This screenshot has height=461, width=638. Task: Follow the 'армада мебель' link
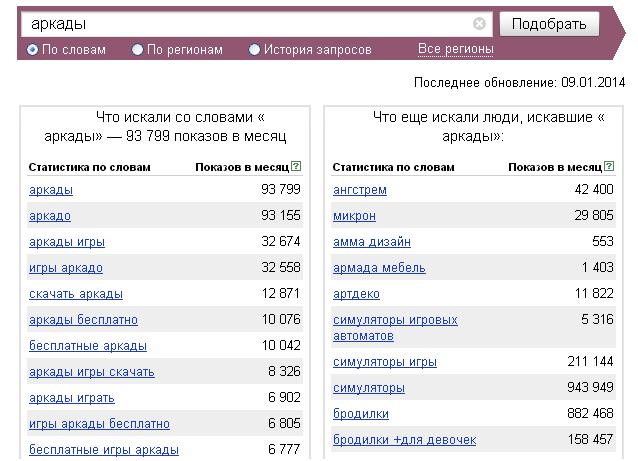379,268
